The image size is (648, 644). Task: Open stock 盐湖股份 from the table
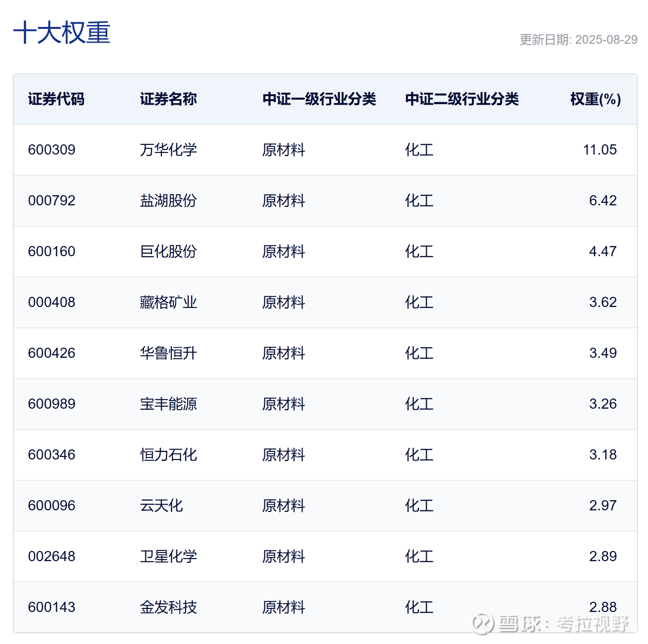168,201
